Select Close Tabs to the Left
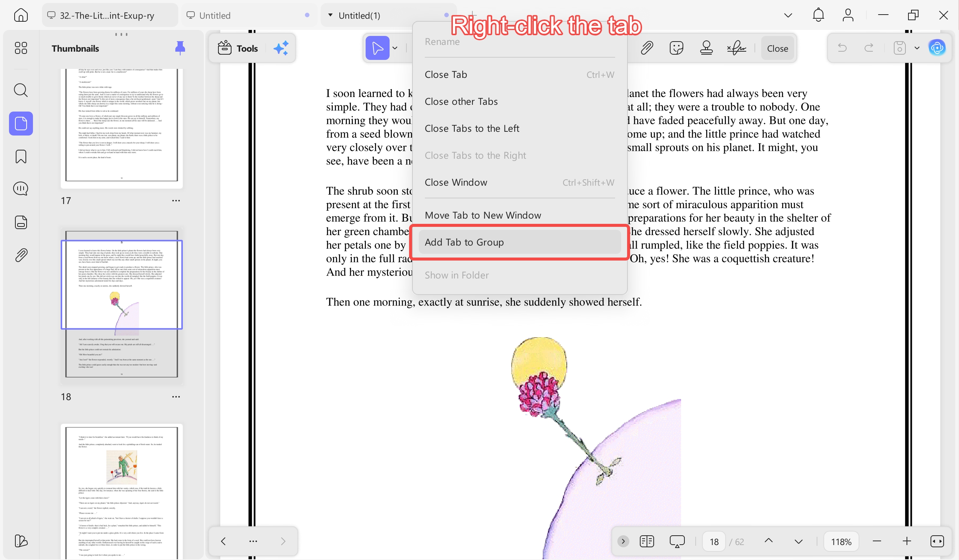959x560 pixels. click(520, 128)
